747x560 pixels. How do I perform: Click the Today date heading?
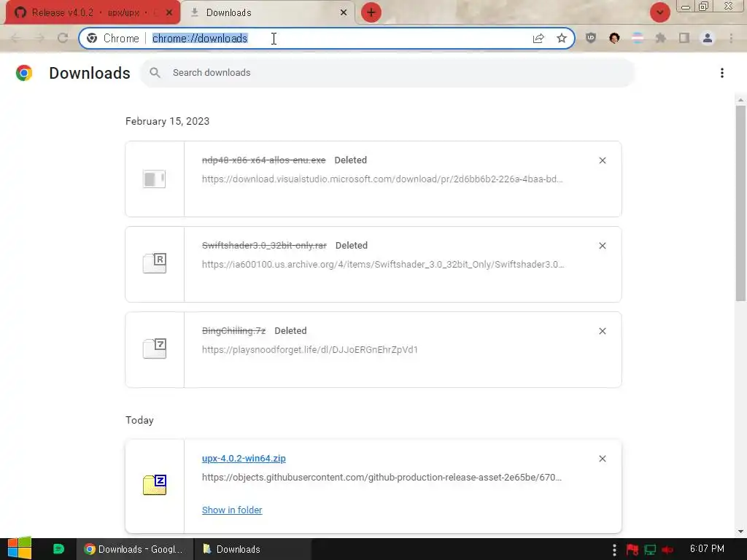[x=139, y=420]
